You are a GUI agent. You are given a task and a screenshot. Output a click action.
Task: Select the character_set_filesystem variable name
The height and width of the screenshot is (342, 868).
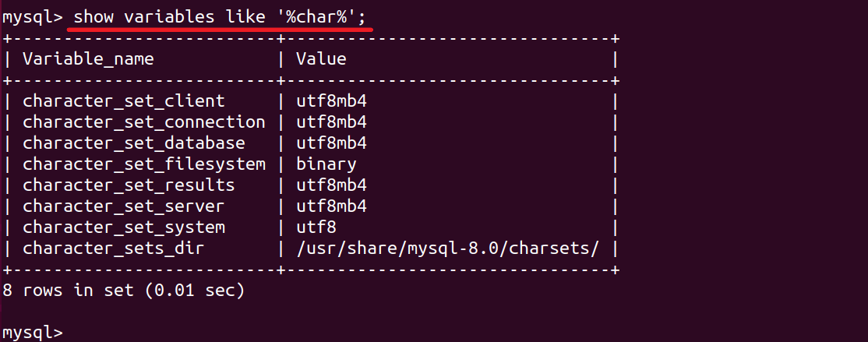pos(143,164)
